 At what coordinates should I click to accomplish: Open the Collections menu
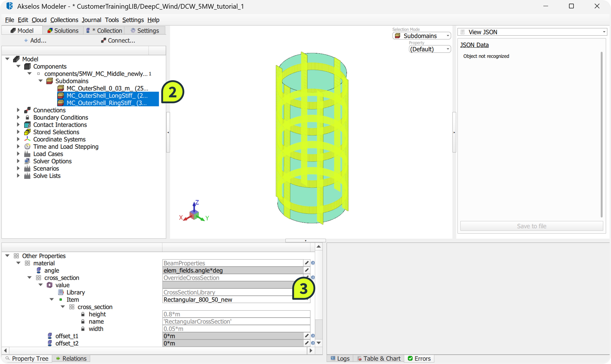[64, 20]
